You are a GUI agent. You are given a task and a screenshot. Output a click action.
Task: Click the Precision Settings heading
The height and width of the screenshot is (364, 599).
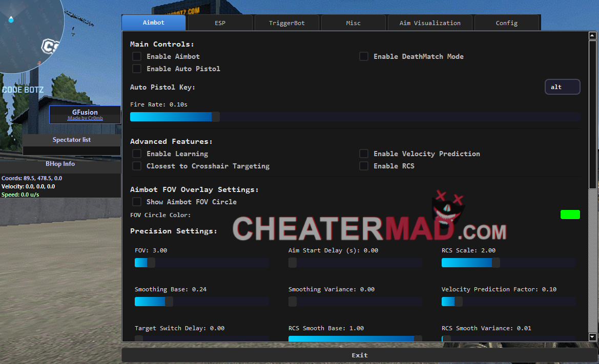pyautogui.click(x=173, y=231)
